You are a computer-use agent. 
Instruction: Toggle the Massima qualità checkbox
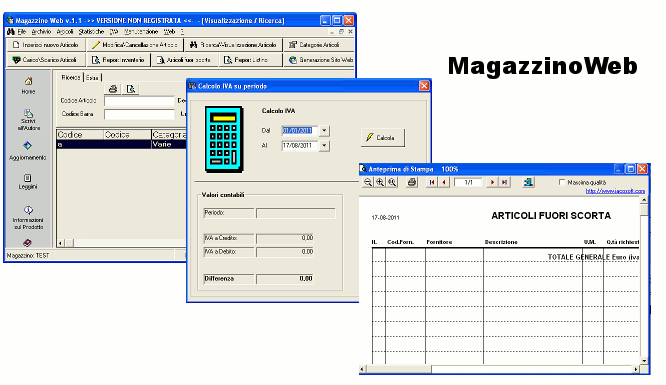(x=562, y=182)
